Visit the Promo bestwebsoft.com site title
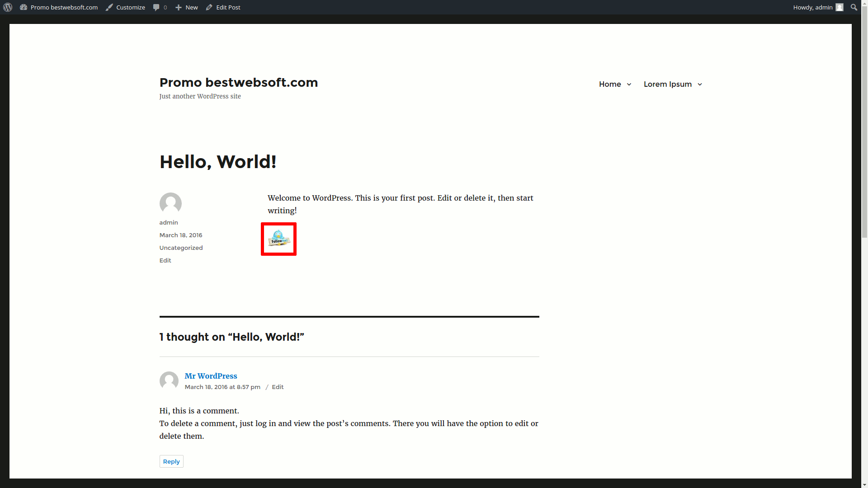The width and height of the screenshot is (868, 488). coord(239,82)
